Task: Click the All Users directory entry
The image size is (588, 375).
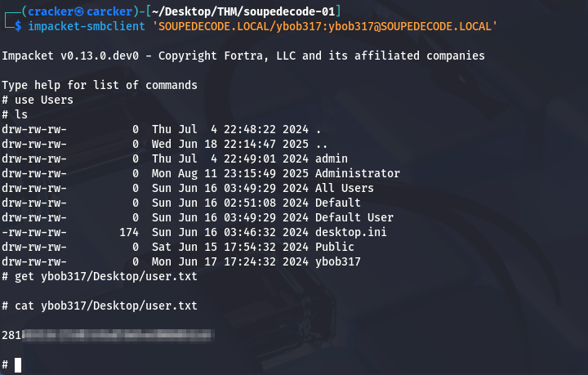Action: coord(345,188)
